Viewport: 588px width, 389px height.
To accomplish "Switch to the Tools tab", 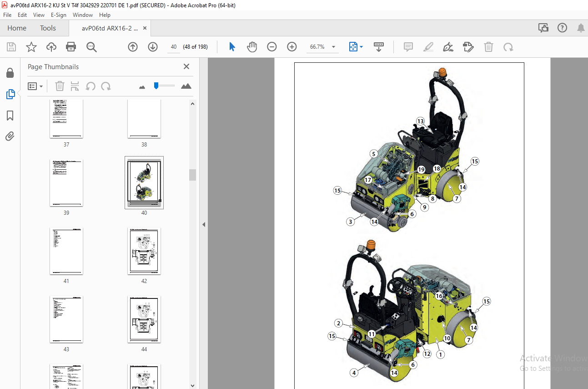I will [x=48, y=28].
